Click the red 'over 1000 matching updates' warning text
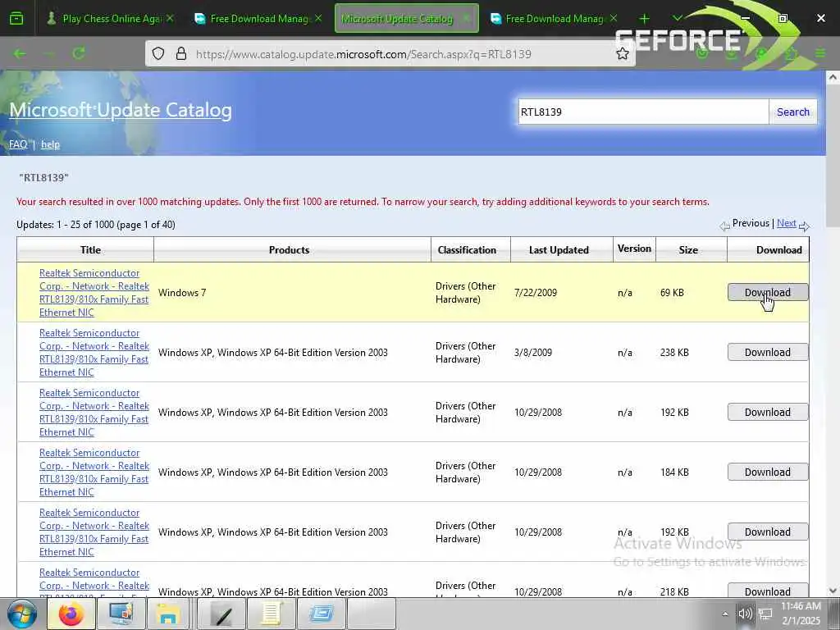This screenshot has width=840, height=630. point(363,202)
